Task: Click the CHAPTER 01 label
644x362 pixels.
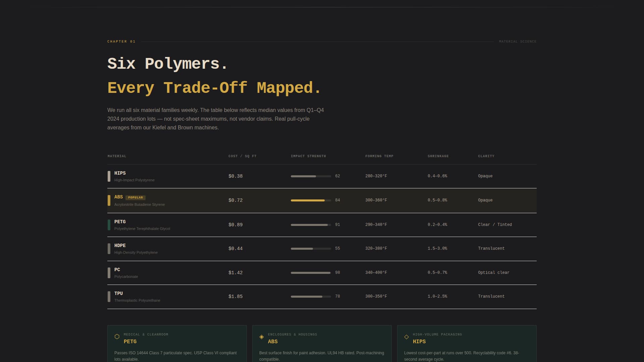Action: pyautogui.click(x=121, y=41)
